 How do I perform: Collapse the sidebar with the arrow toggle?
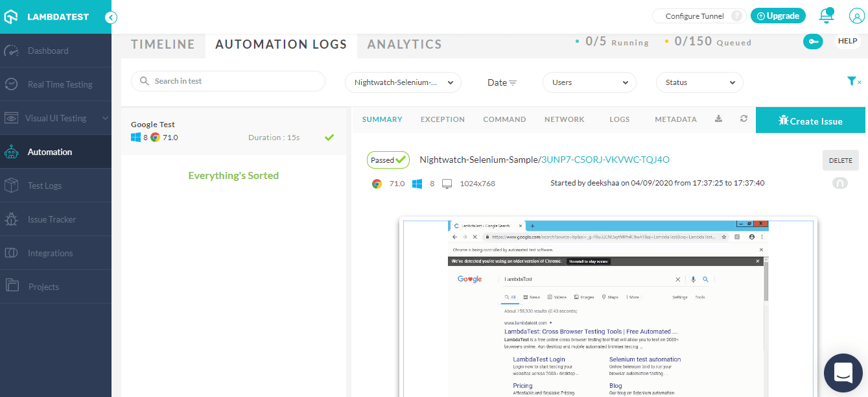111,18
